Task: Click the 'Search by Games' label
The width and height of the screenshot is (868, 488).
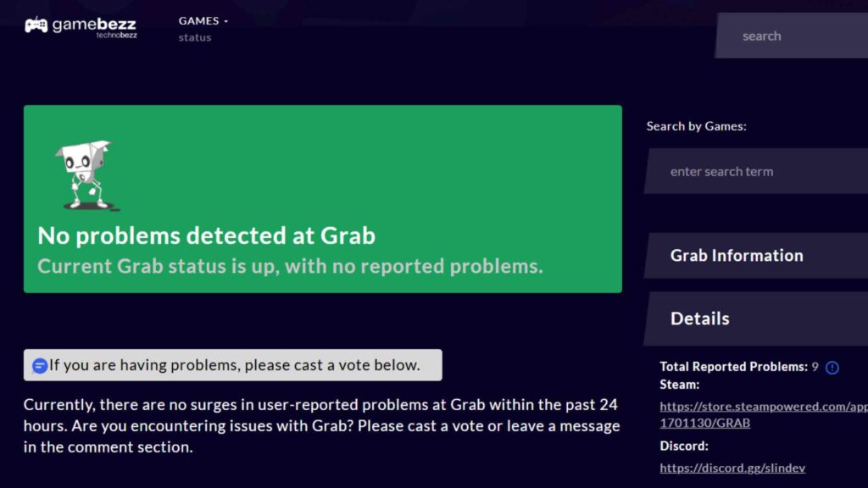Action: click(696, 125)
